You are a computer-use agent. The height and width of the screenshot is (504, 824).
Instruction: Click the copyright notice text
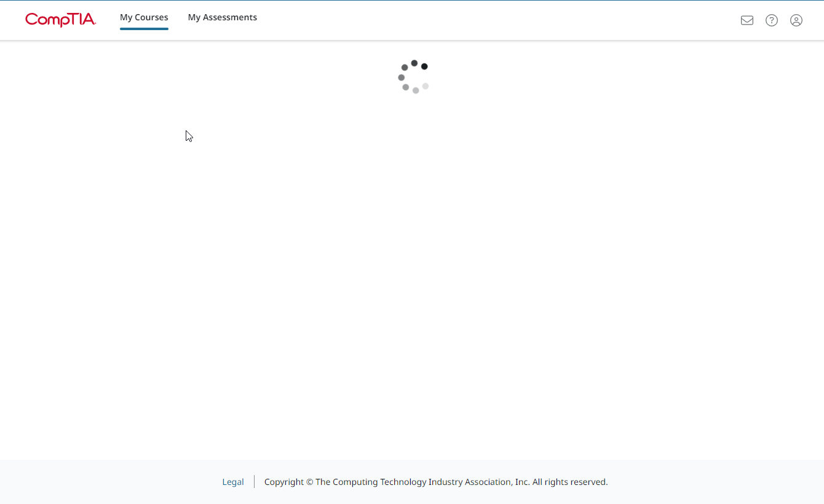click(397, 482)
